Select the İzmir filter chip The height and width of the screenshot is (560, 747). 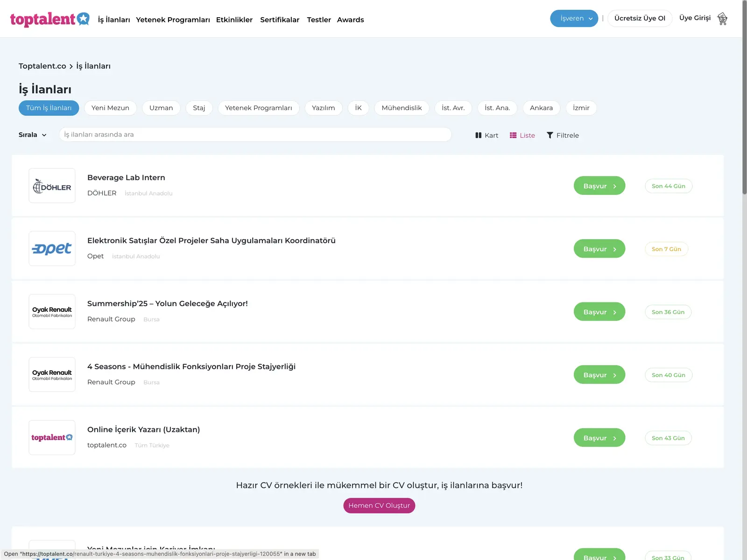click(581, 108)
